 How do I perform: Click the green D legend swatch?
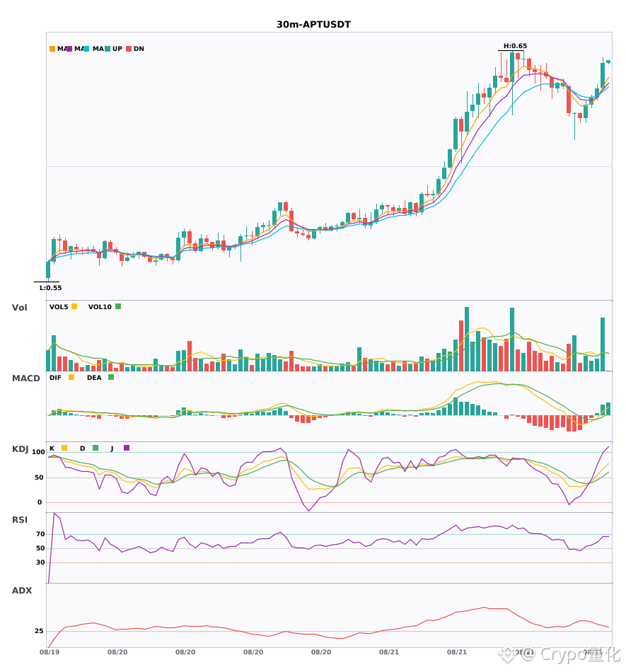pos(95,448)
